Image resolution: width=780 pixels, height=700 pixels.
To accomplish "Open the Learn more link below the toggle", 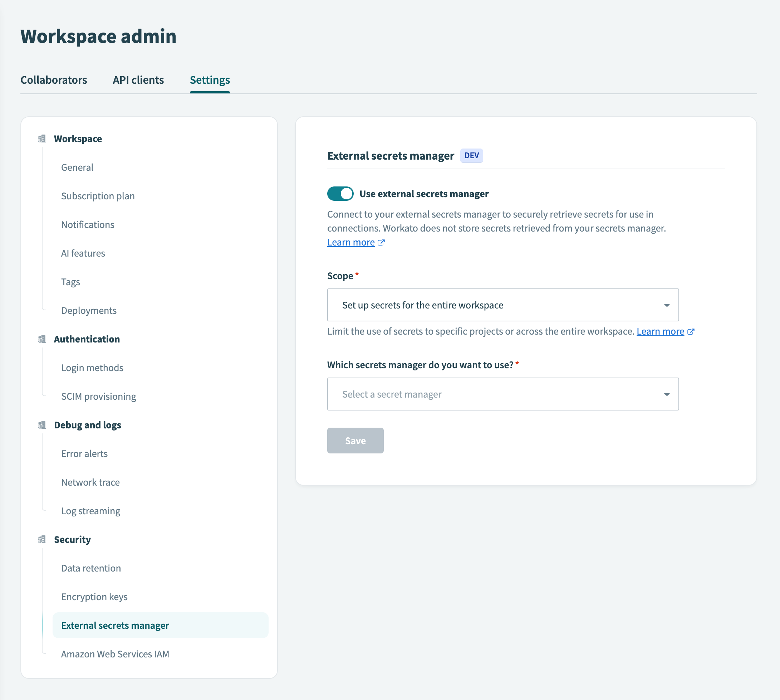I will pyautogui.click(x=350, y=242).
